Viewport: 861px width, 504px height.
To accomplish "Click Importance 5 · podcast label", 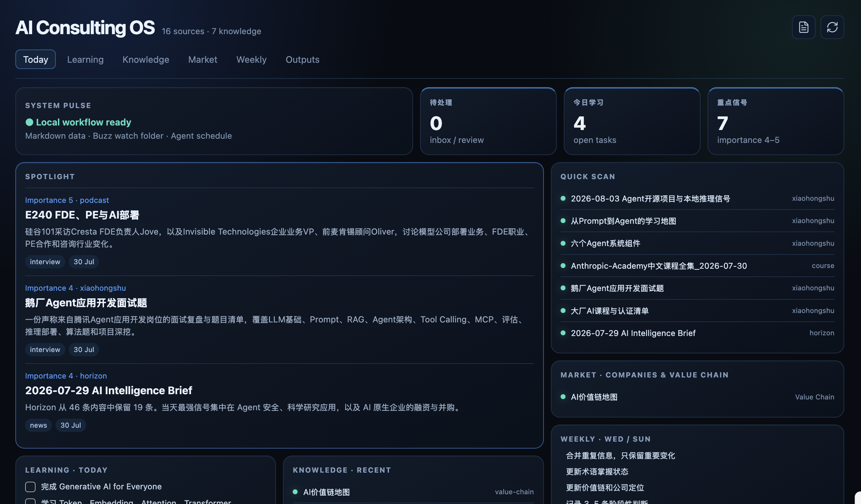I will click(x=67, y=200).
